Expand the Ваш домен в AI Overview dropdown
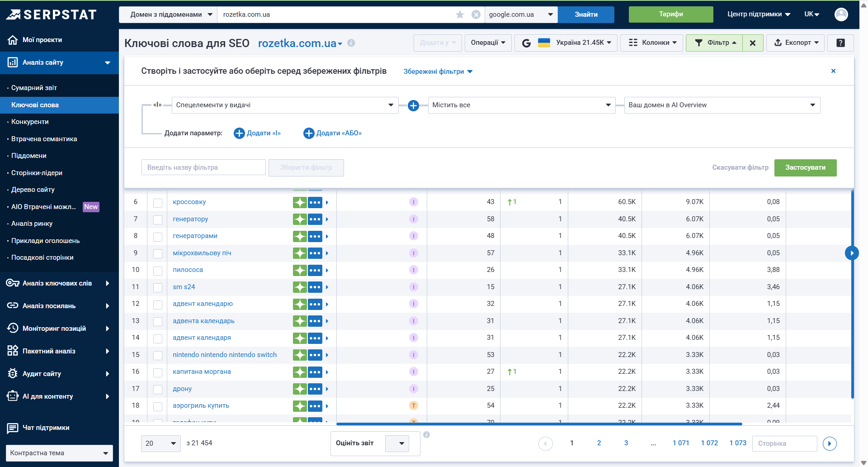868x467 pixels. coord(722,105)
